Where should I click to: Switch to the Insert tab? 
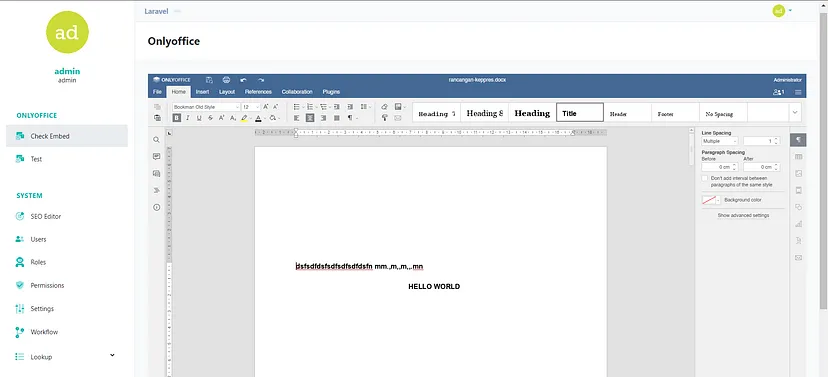click(x=202, y=92)
